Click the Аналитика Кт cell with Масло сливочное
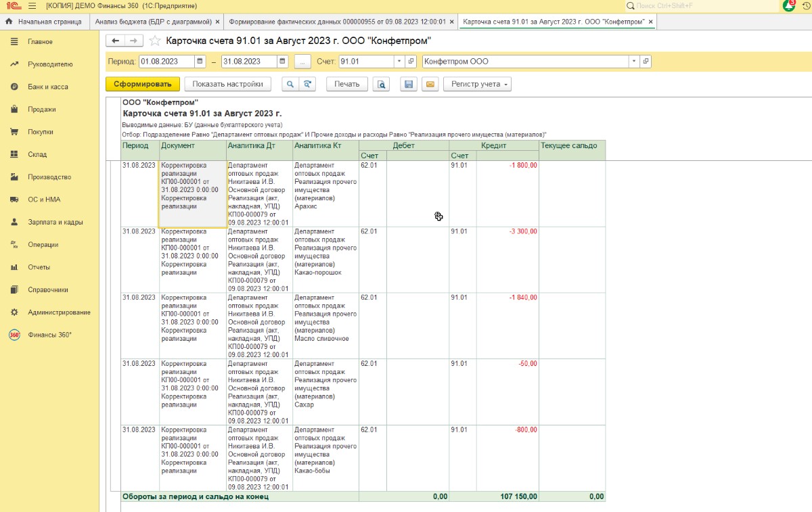812x512 pixels. pos(326,327)
